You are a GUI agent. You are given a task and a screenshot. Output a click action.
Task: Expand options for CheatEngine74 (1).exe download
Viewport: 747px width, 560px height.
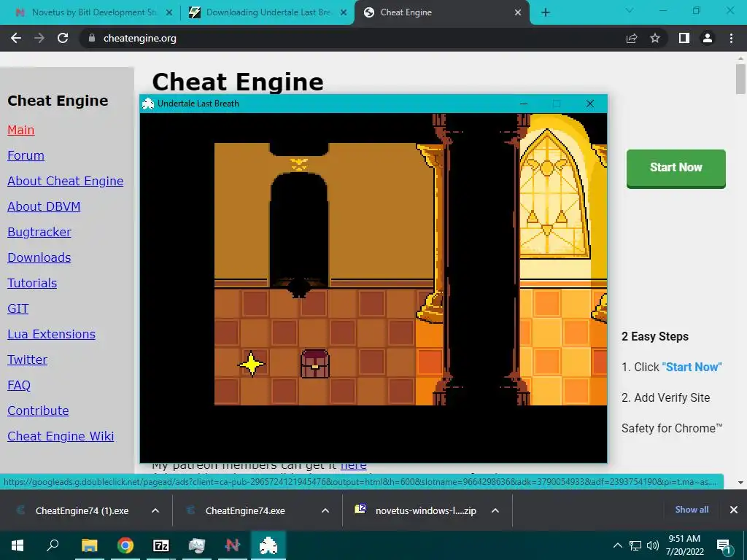tap(155, 510)
